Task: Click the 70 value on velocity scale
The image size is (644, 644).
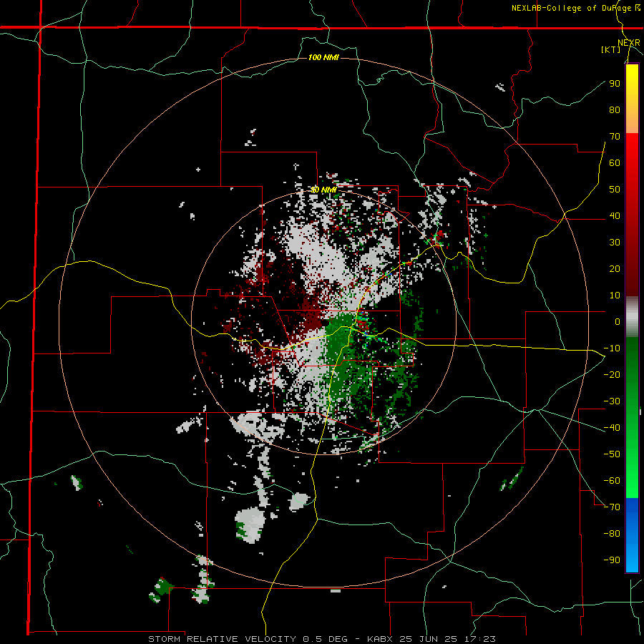Action: [615, 137]
